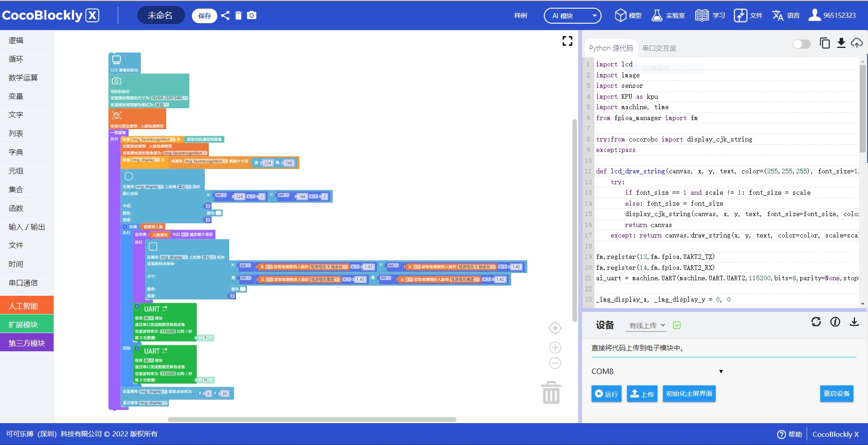
Task: Open the 人工智能 block category
Action: pos(27,306)
